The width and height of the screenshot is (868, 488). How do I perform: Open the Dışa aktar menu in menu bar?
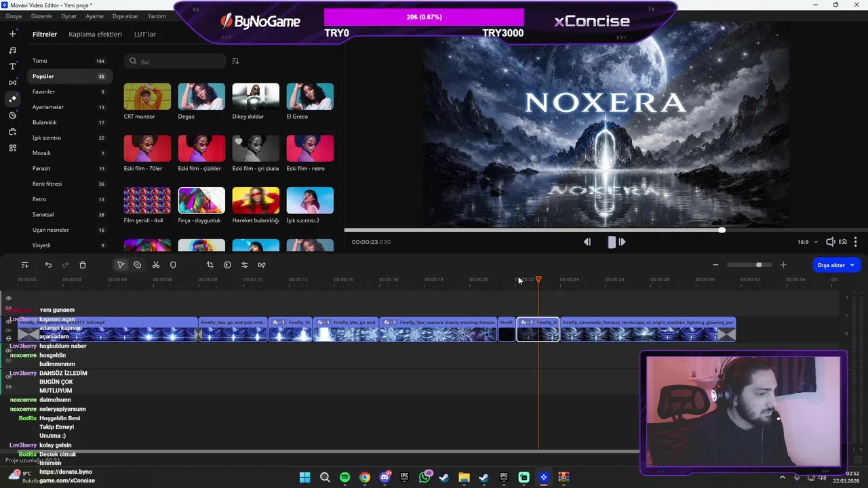tap(125, 16)
